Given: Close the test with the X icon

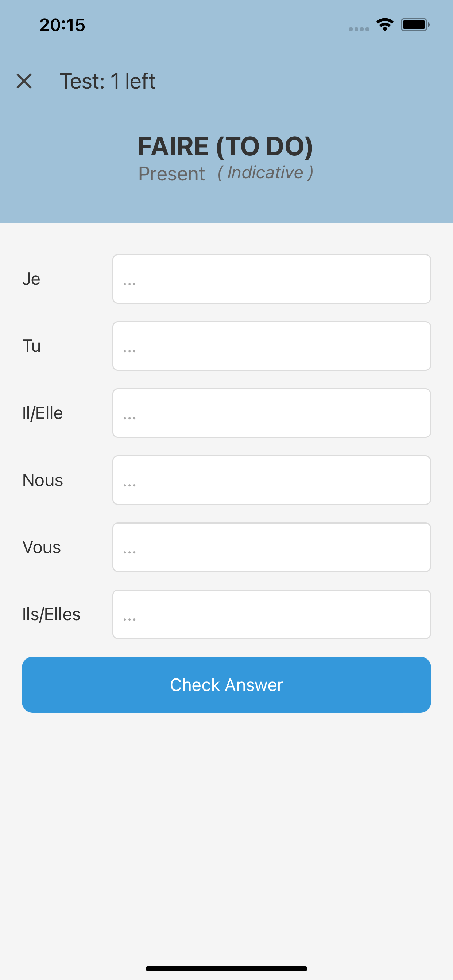Looking at the screenshot, I should coord(24,81).
